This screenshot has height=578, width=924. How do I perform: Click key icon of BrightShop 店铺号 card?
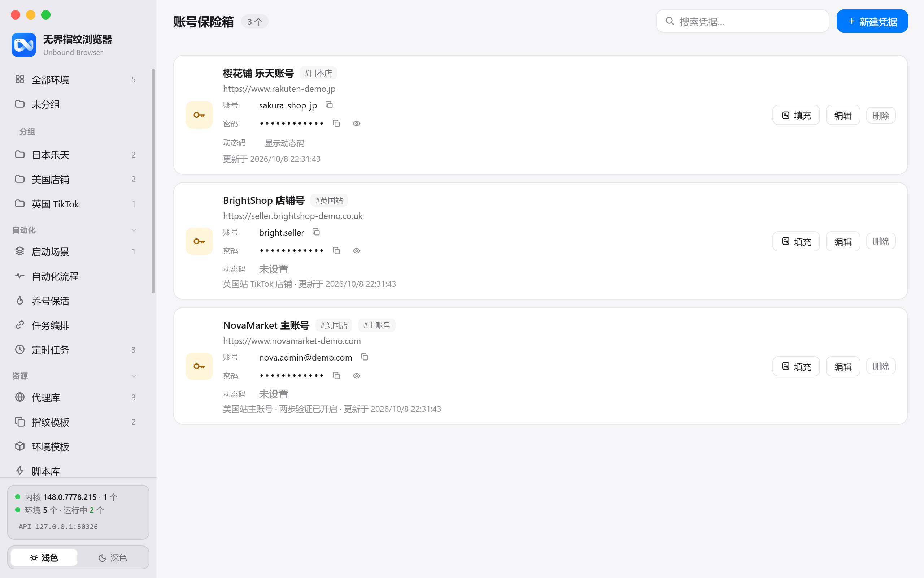click(199, 241)
